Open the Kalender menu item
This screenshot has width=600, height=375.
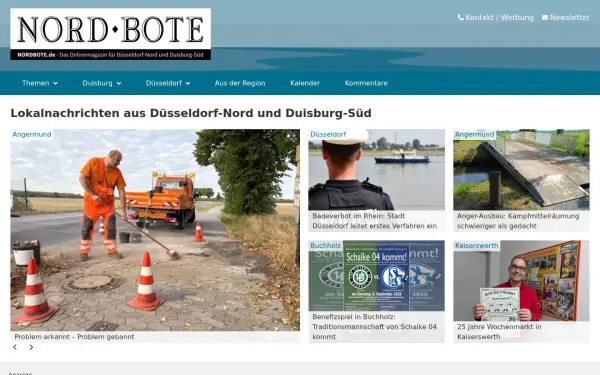coord(305,83)
